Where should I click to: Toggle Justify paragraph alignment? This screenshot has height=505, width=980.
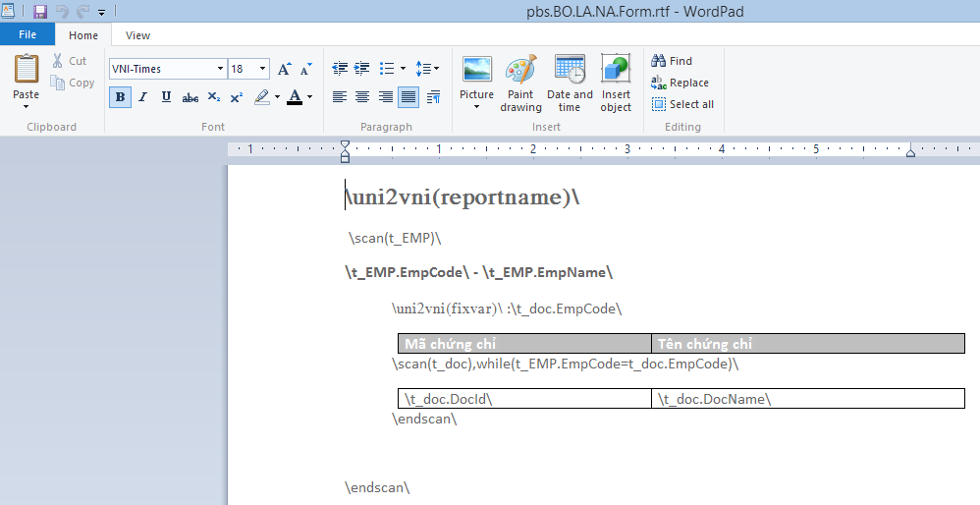(408, 97)
